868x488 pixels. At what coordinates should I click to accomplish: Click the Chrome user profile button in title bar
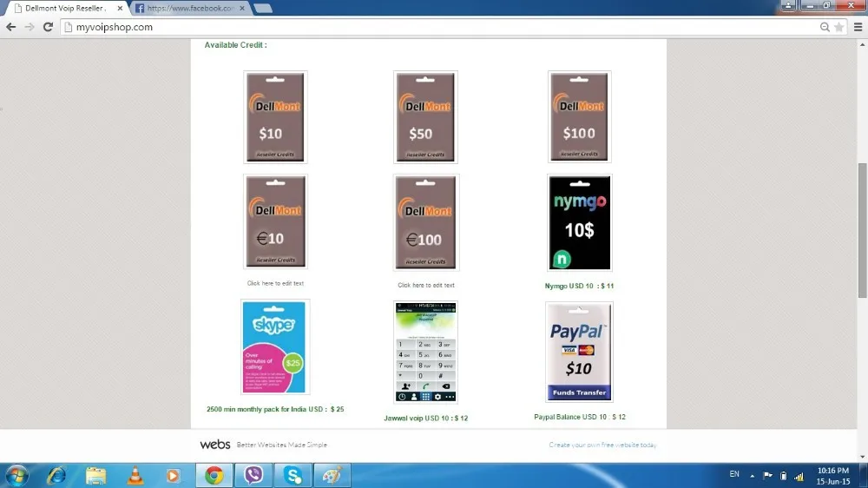(788, 5)
